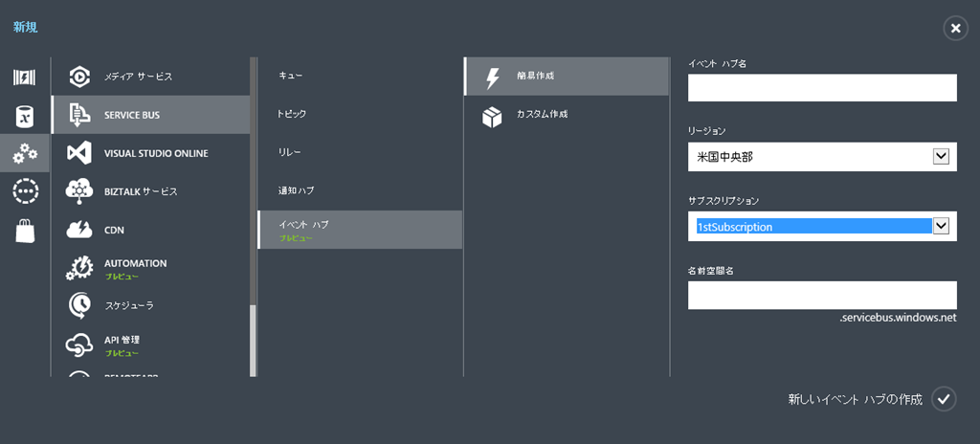Open the サブスクリプション dropdown arrow
This screenshot has height=444, width=980.
[x=941, y=226]
